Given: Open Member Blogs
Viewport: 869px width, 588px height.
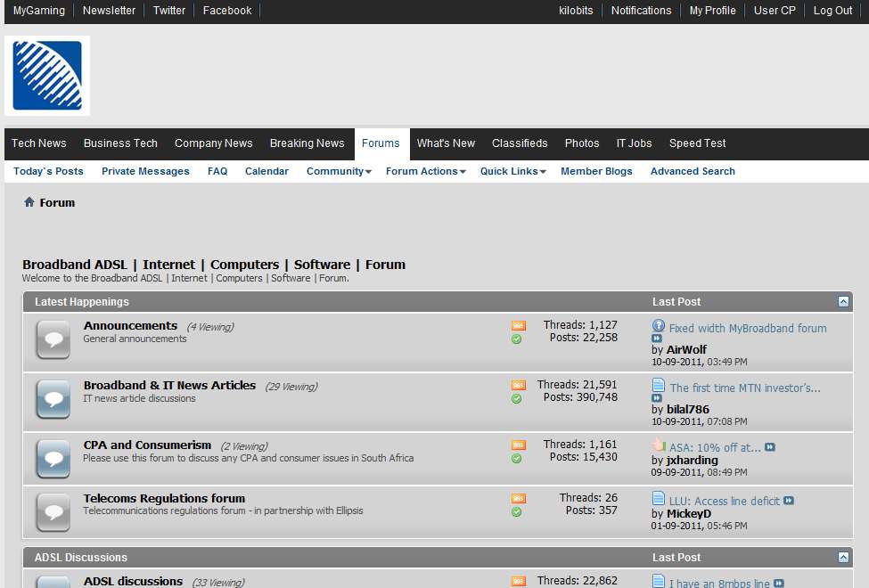Looking at the screenshot, I should (x=596, y=171).
